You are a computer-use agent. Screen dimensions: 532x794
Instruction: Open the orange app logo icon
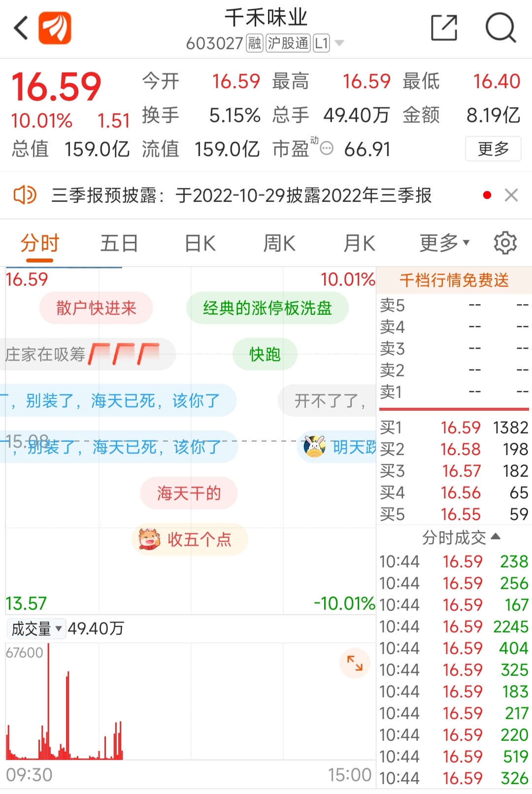(x=55, y=28)
